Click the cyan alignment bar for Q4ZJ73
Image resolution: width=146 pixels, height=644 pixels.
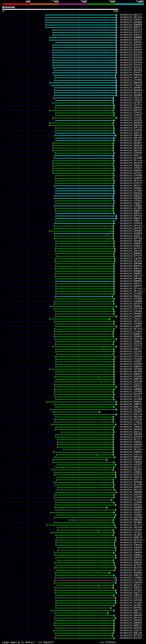coord(81,15)
